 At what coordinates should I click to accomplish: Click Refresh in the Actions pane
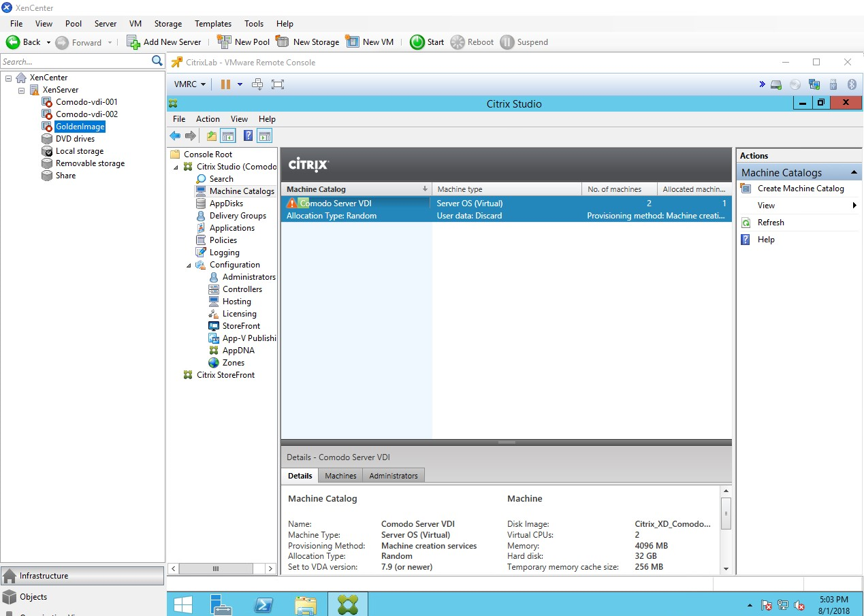(x=771, y=223)
